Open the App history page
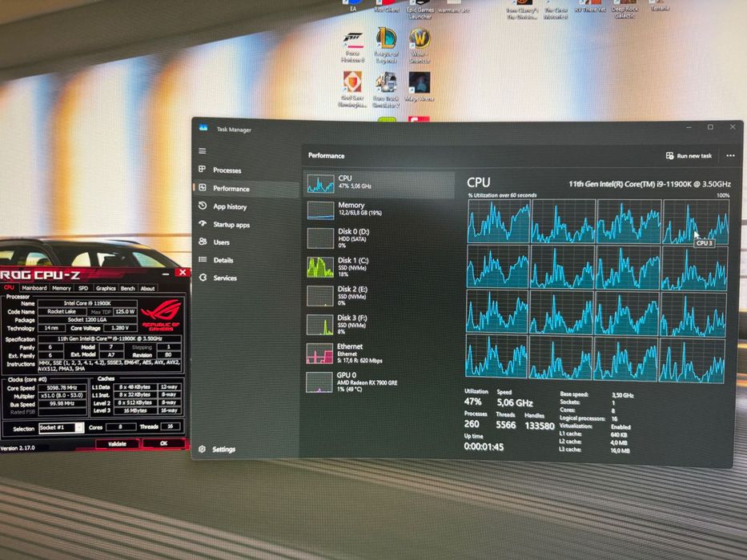The width and height of the screenshot is (747, 560). tap(230, 206)
